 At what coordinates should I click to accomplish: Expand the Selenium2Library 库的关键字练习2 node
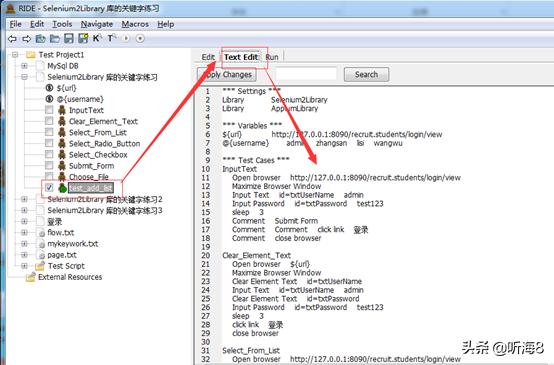click(24, 199)
